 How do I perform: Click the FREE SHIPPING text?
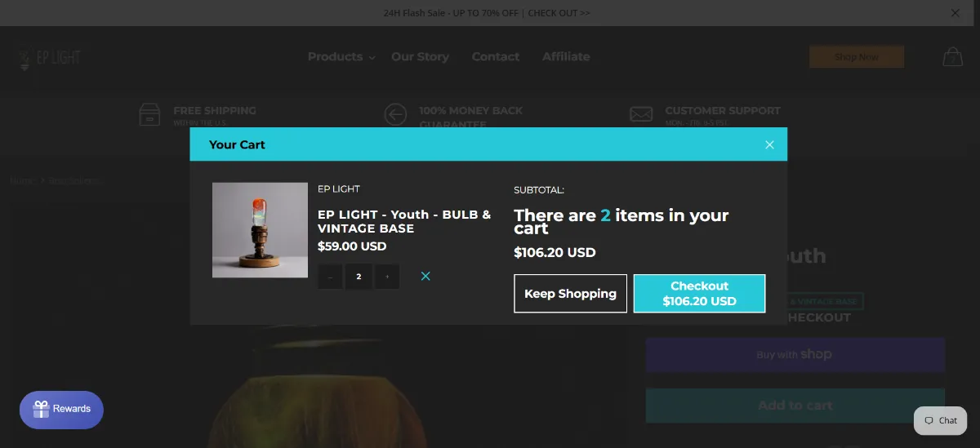[x=215, y=110]
